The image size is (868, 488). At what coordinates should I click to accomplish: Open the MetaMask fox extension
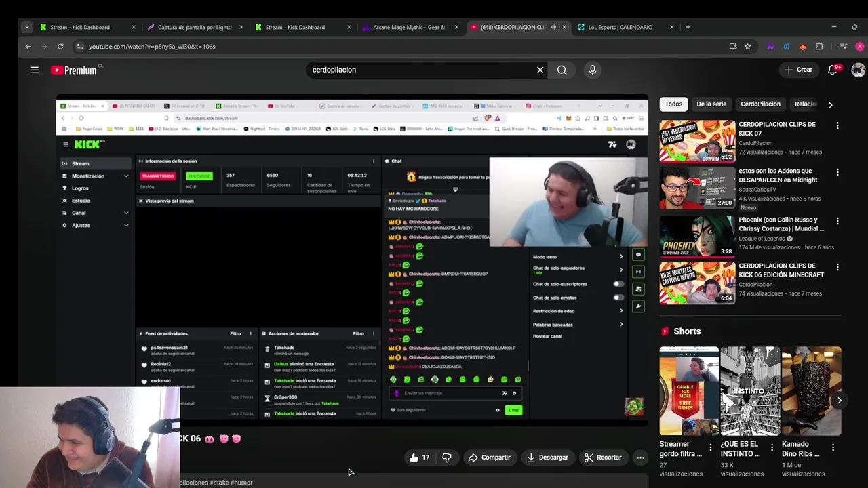click(803, 47)
